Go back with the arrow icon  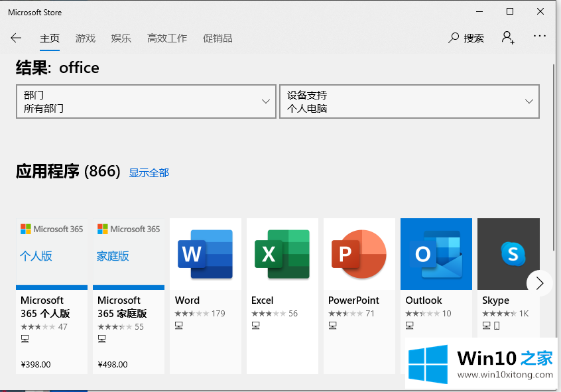click(16, 38)
